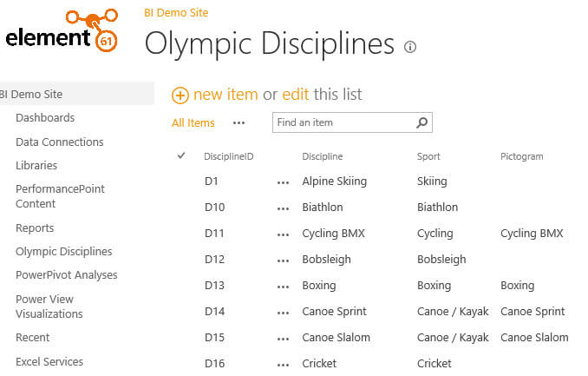The width and height of the screenshot is (588, 376).
Task: Open ellipsis menu for D13 Boxing
Action: [283, 287]
